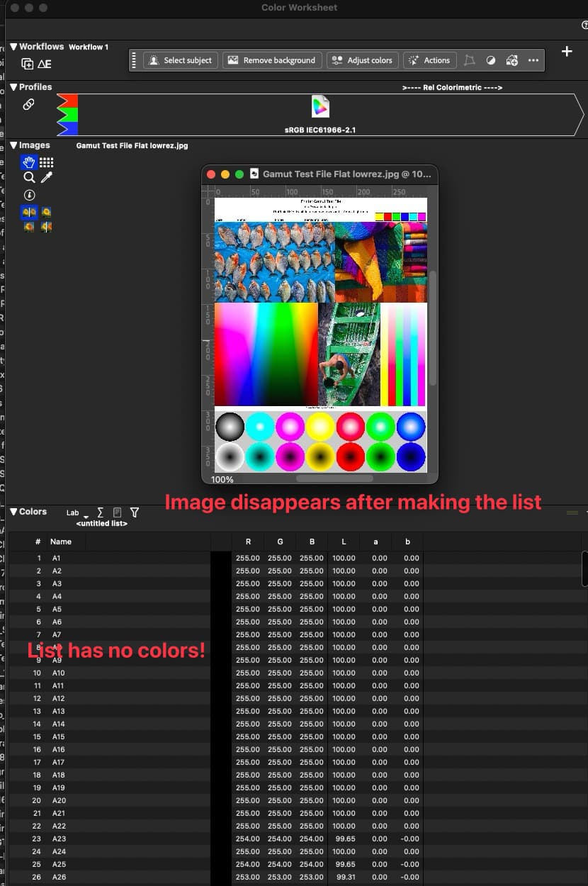Open the Actions menu in toolbar
The width and height of the screenshot is (588, 886).
(x=429, y=60)
